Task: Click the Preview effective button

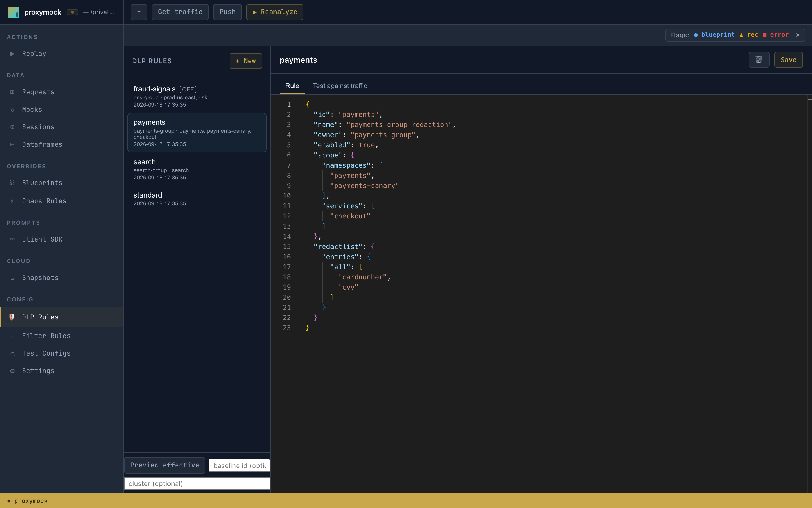Action: 164,465
